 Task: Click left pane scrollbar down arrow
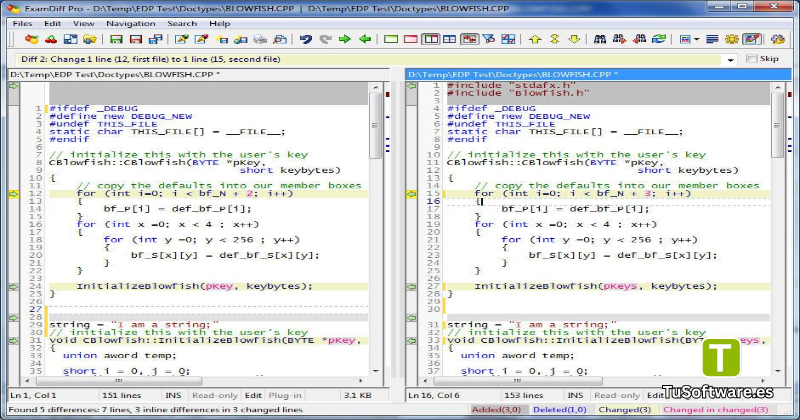[x=376, y=371]
